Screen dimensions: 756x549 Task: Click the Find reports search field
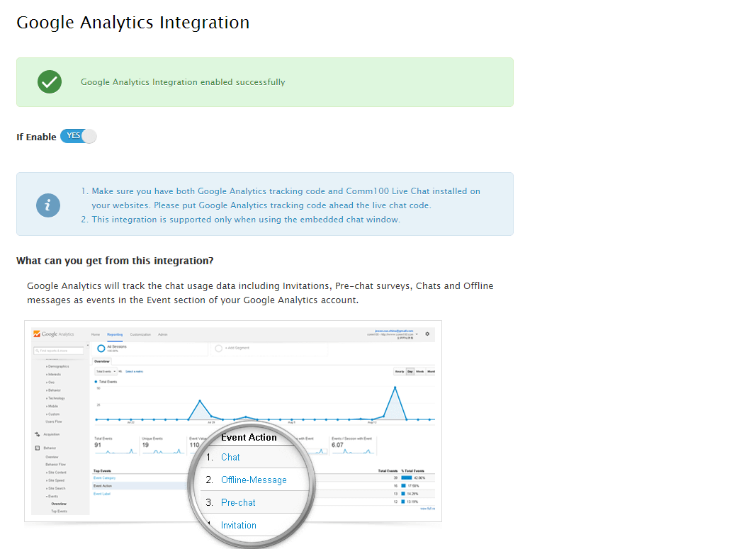pyautogui.click(x=60, y=350)
